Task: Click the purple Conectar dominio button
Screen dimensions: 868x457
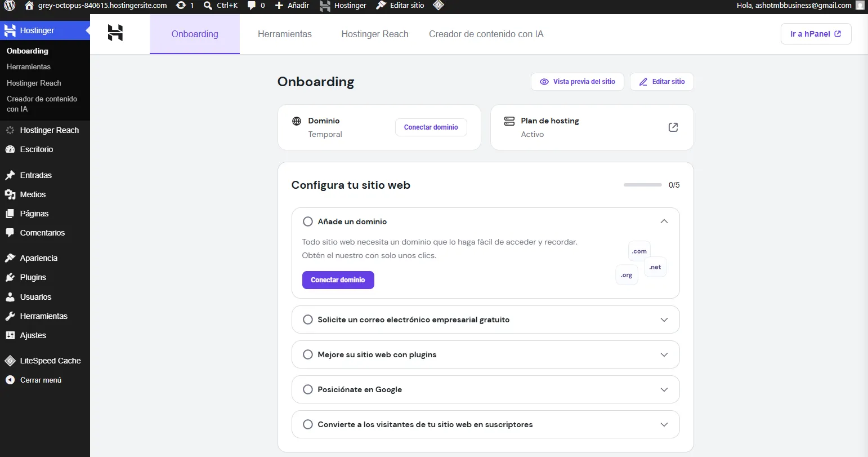Action: click(x=338, y=280)
